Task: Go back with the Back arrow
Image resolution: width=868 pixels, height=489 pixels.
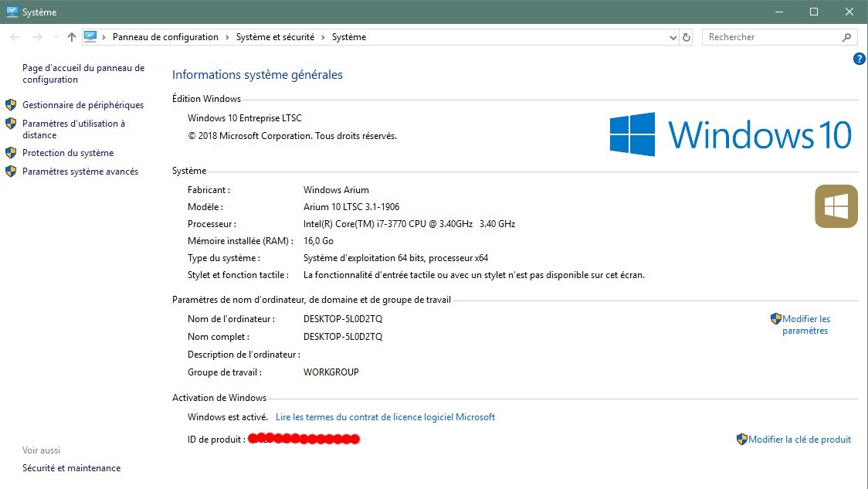Action: [15, 37]
